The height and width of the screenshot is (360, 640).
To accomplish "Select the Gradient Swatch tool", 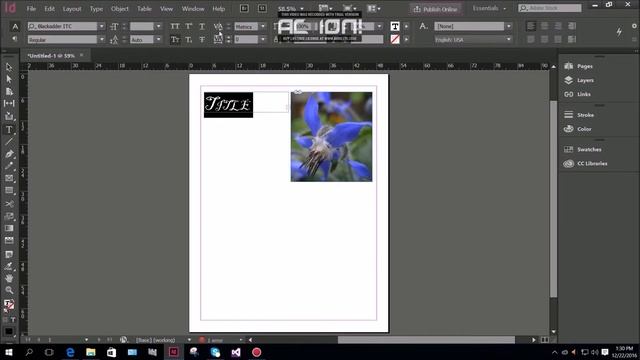I will [x=9, y=228].
